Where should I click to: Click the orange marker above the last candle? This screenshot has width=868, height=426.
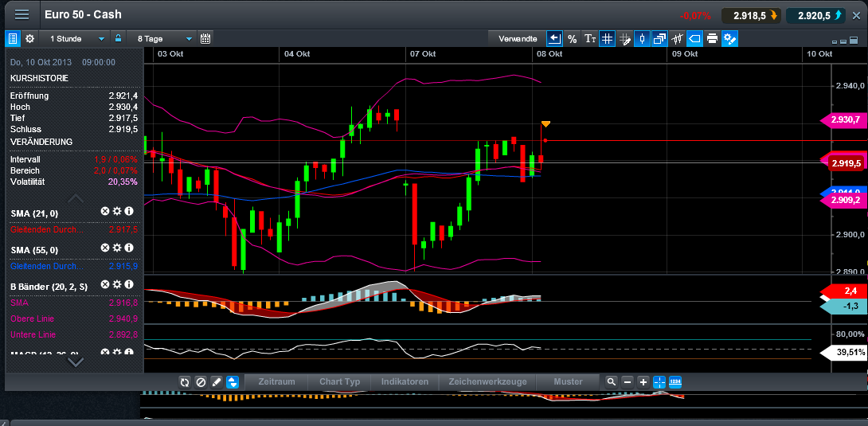pos(545,123)
